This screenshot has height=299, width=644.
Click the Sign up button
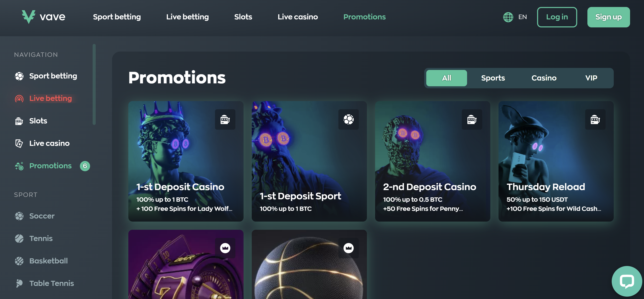pyautogui.click(x=608, y=17)
